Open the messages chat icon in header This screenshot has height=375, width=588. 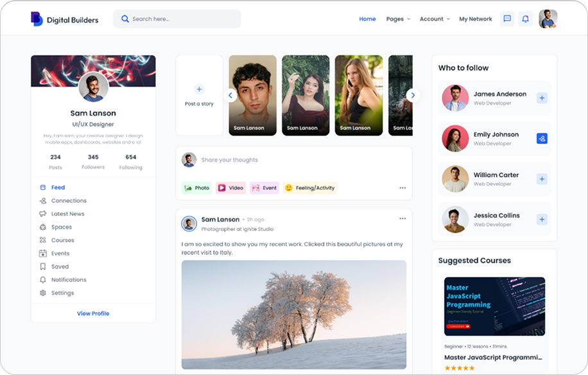[x=507, y=19]
